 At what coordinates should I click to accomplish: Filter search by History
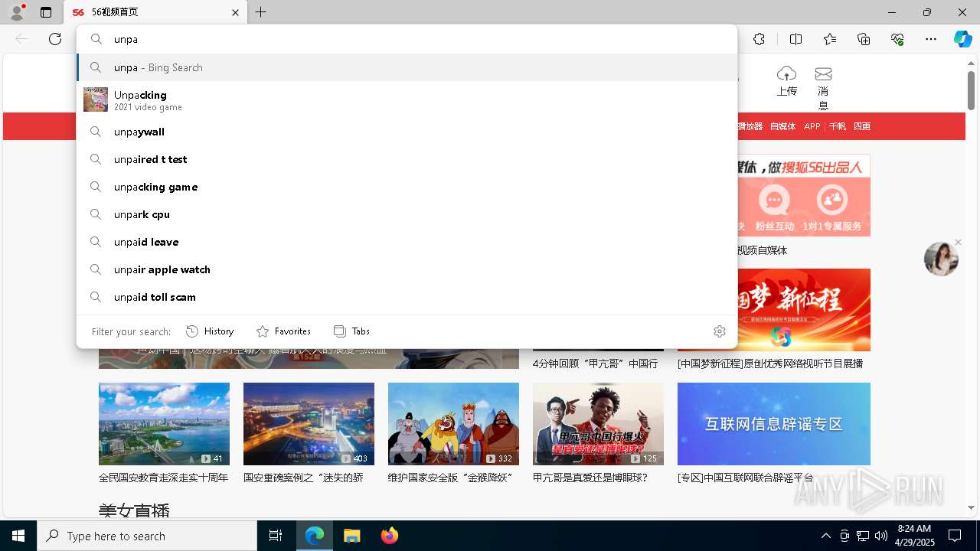point(210,331)
